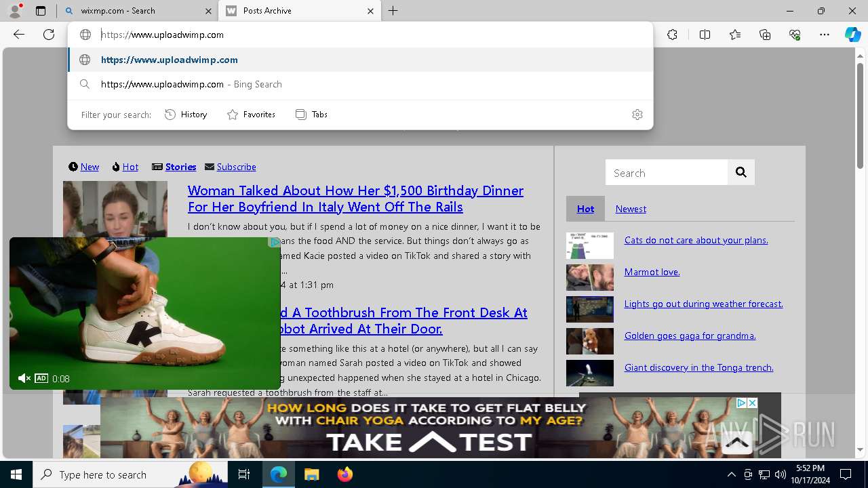Filter the search by History

tap(186, 115)
